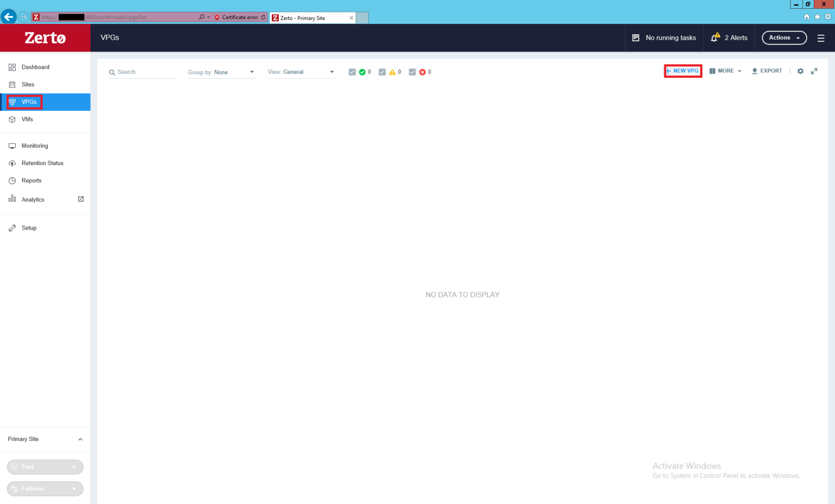Collapse the Primary Site panel

click(x=80, y=439)
